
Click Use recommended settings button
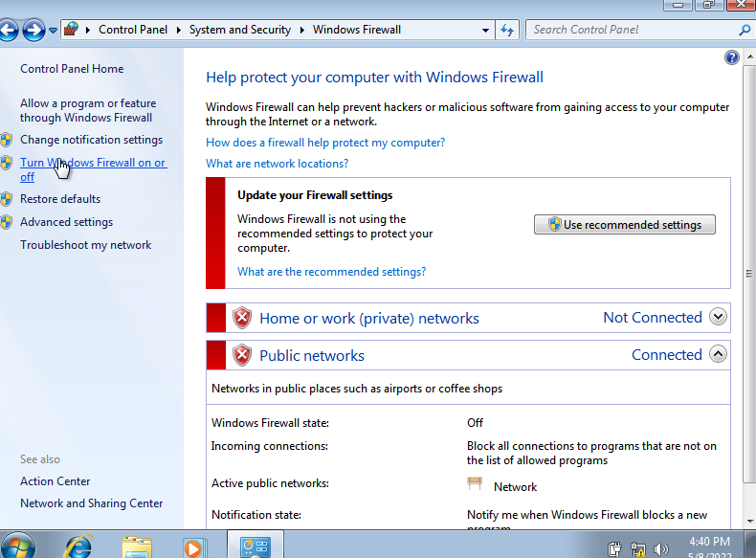pos(624,225)
